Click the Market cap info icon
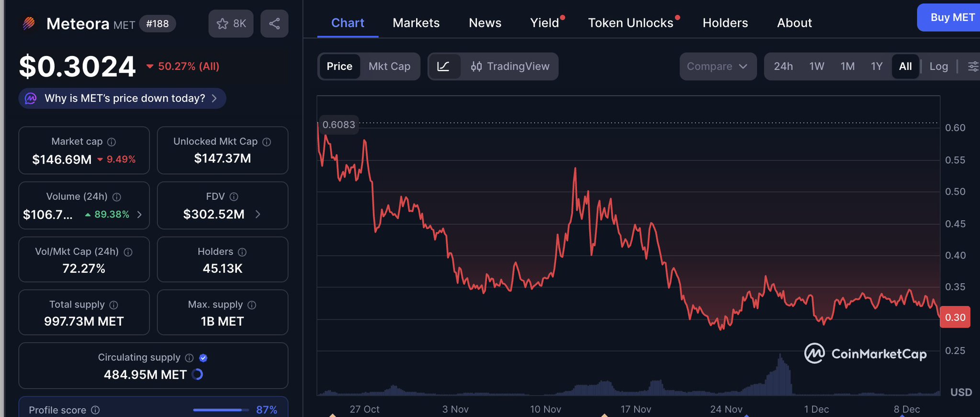 tap(112, 142)
